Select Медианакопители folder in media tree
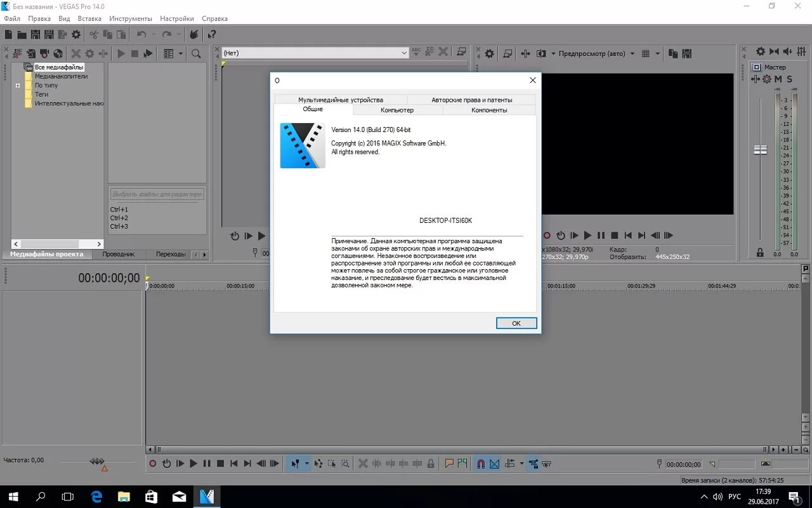The image size is (812, 508). [x=61, y=76]
